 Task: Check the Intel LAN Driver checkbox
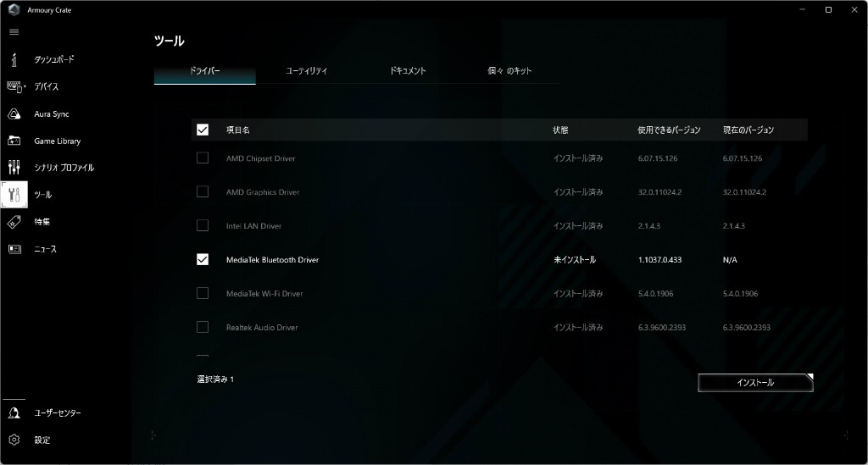(x=203, y=225)
